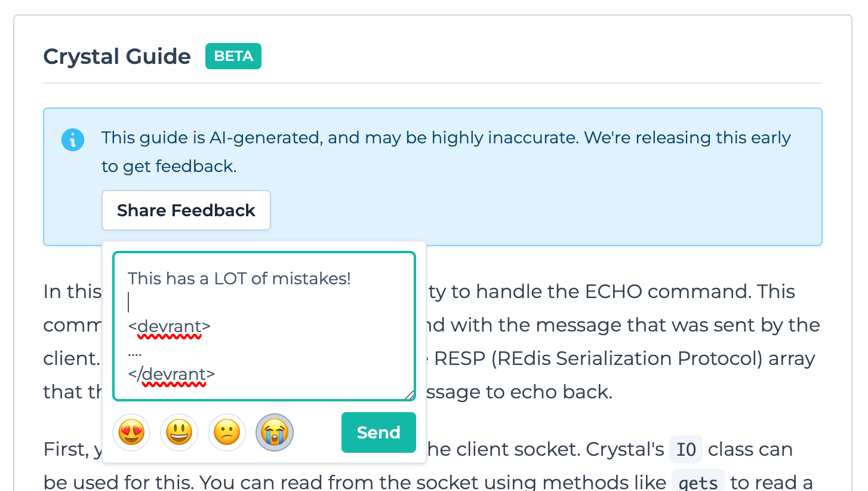
Task: Click the blue info circle icon
Action: tap(73, 140)
